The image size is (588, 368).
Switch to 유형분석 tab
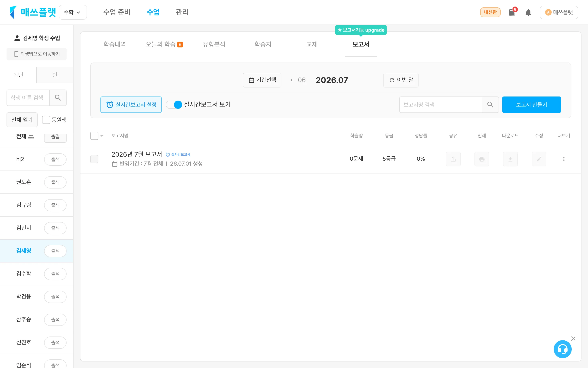tap(214, 44)
